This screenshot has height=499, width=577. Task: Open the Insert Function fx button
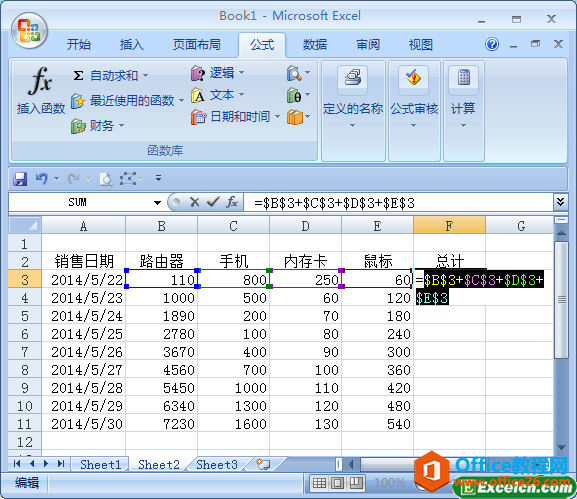coord(40,91)
